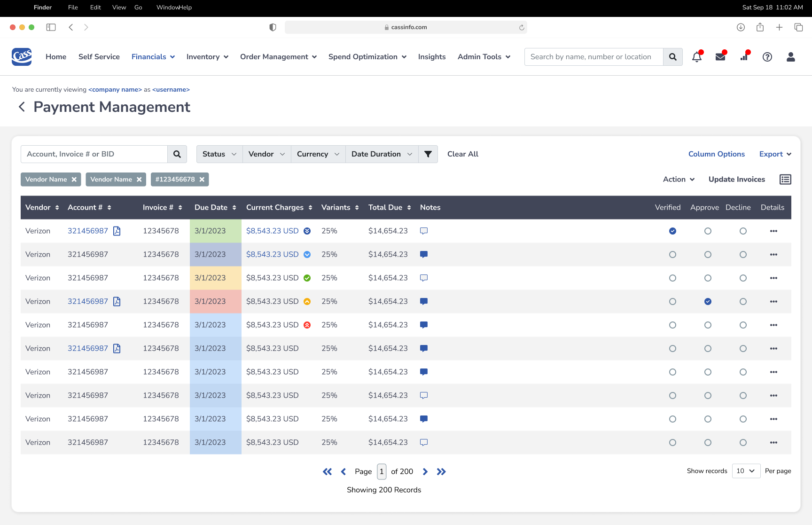This screenshot has height=525, width=812.
Task: Click the Clear All filters link
Action: coord(462,154)
